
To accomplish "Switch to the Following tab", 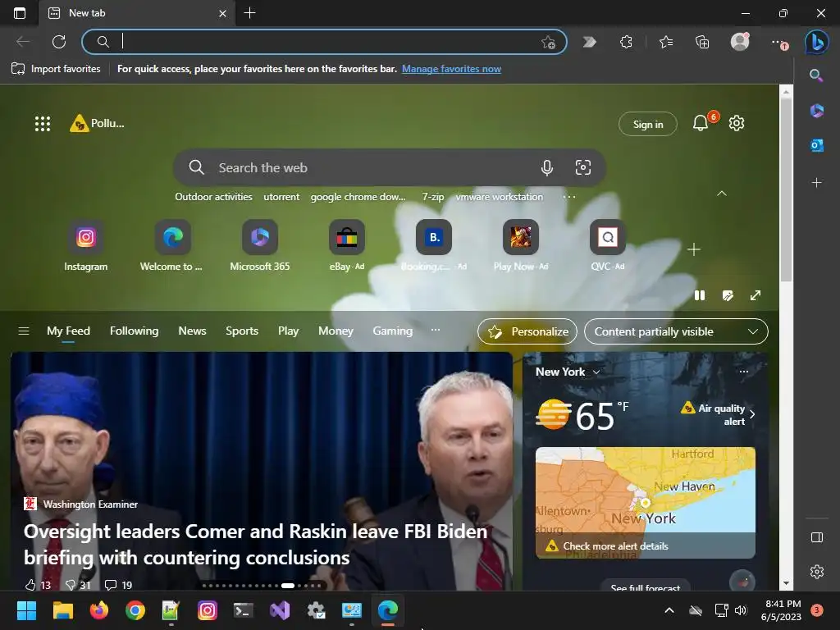I will point(134,331).
